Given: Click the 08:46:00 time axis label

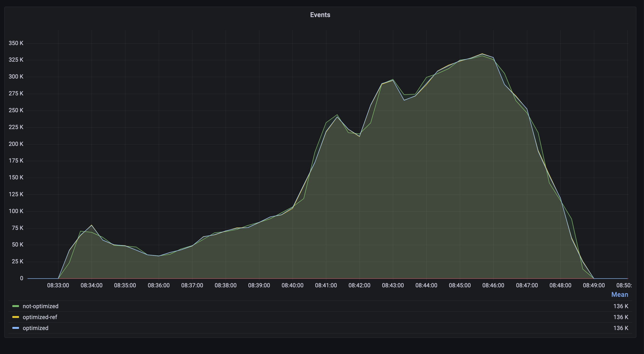Looking at the screenshot, I should pos(493,285).
